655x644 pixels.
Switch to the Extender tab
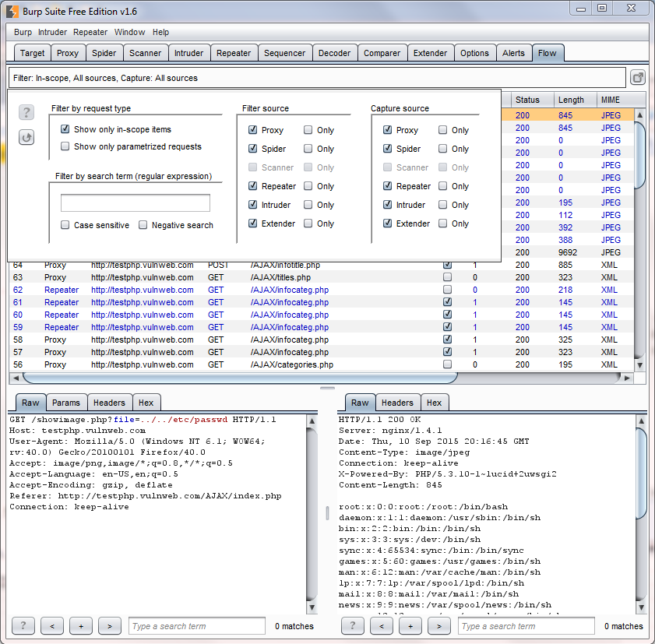coord(430,53)
